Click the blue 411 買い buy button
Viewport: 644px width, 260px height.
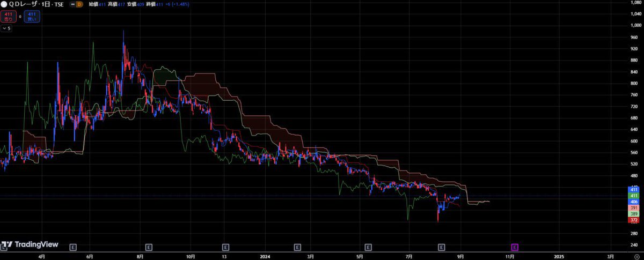[x=32, y=16]
